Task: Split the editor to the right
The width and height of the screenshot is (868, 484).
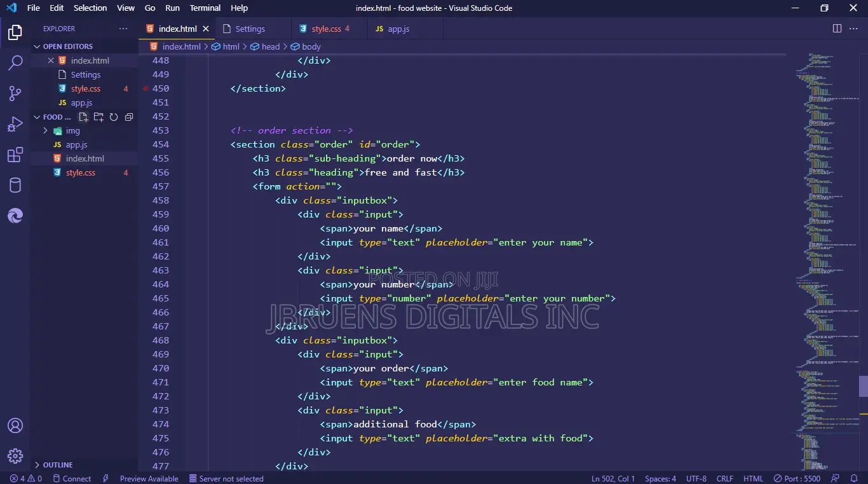Action: pos(837,29)
